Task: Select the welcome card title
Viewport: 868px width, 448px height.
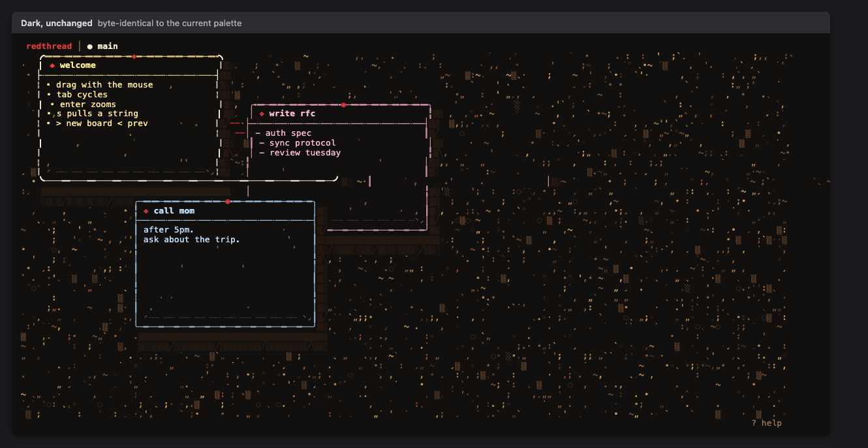Action: click(78, 65)
